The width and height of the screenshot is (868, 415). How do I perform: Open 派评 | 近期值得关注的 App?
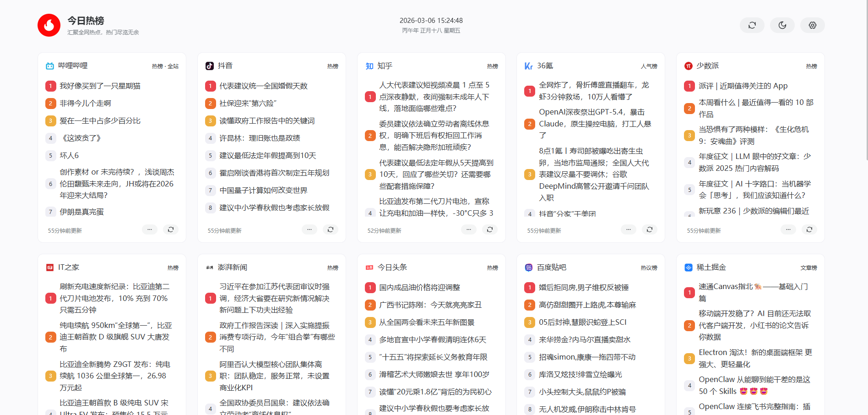[743, 86]
